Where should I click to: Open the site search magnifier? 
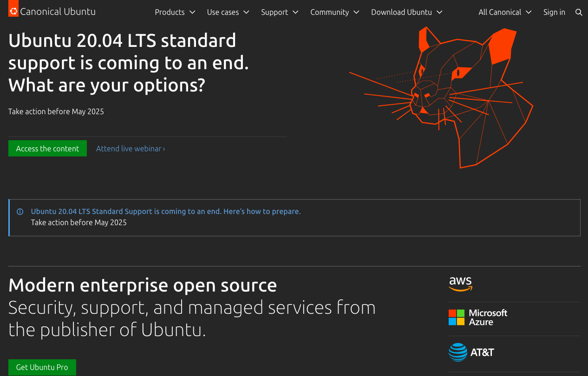[x=579, y=12]
